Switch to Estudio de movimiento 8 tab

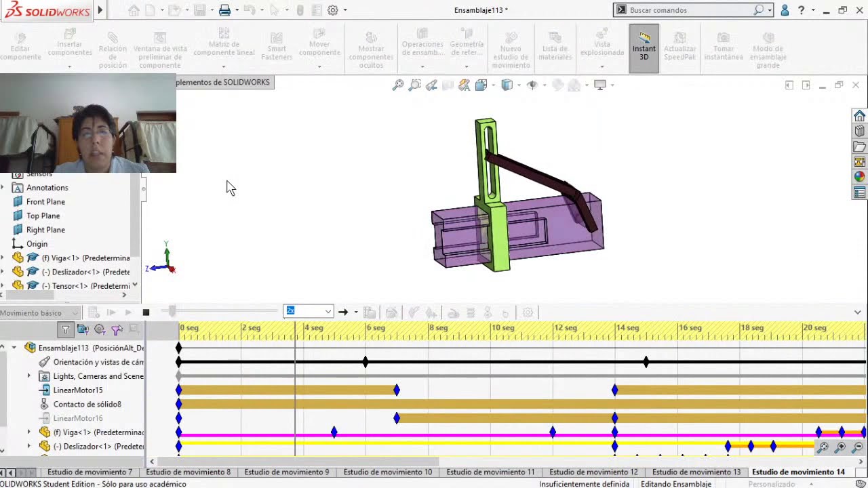click(x=188, y=472)
